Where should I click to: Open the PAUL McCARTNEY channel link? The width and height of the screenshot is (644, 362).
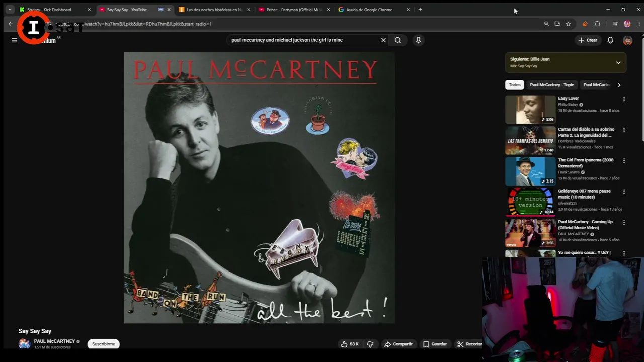pos(54,341)
